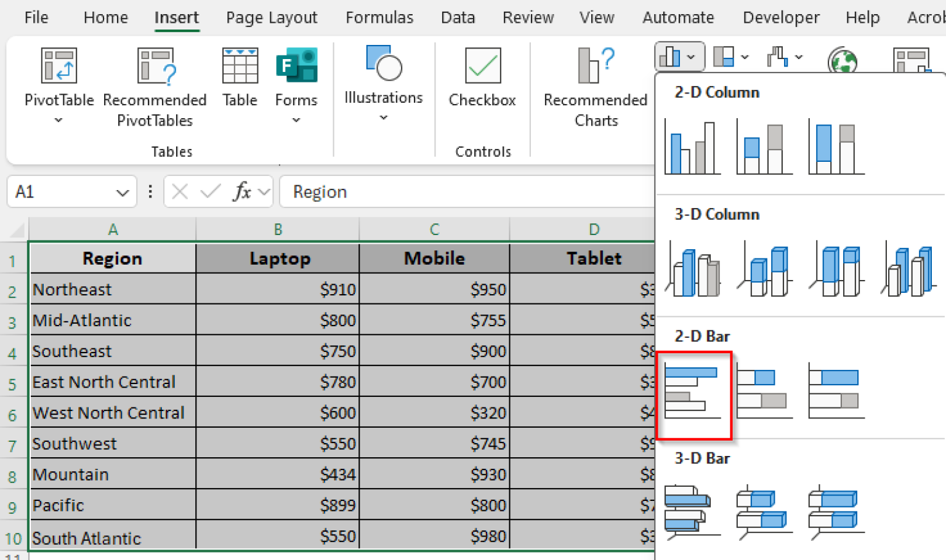Open Recommended Charts
This screenshot has width=946, height=560.
[x=594, y=86]
